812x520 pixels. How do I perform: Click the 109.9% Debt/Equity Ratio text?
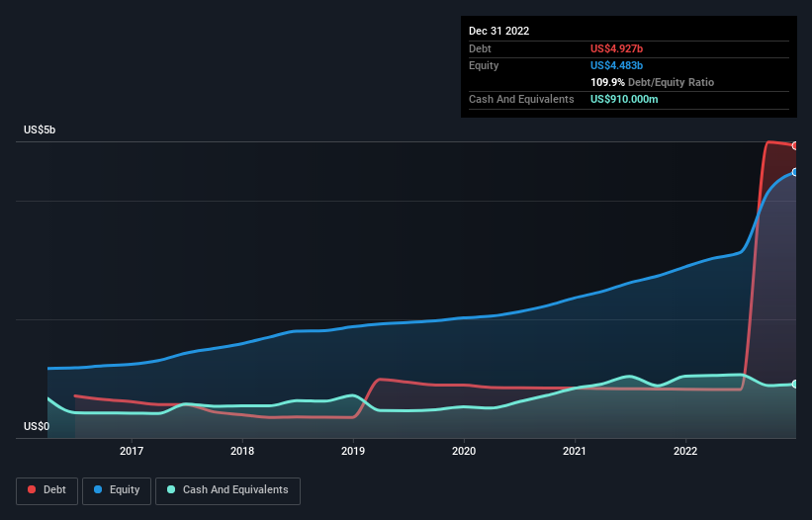(653, 82)
